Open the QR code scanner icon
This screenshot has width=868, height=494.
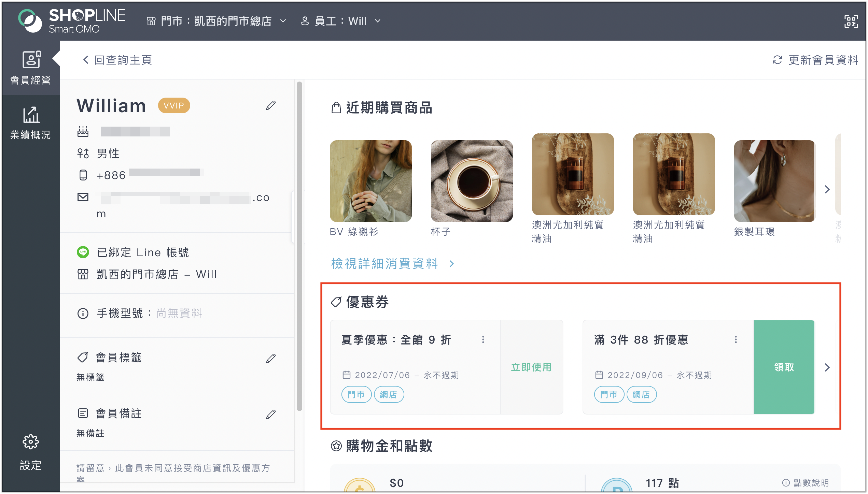(x=851, y=21)
